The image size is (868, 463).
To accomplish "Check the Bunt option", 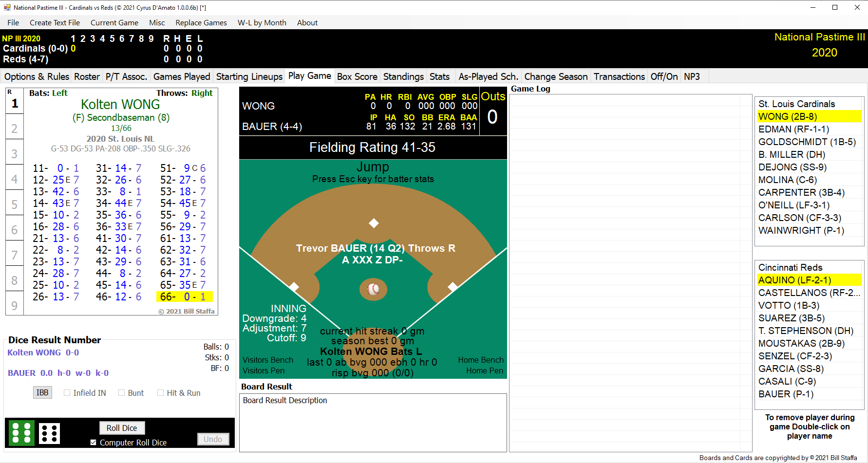I will click(x=122, y=393).
